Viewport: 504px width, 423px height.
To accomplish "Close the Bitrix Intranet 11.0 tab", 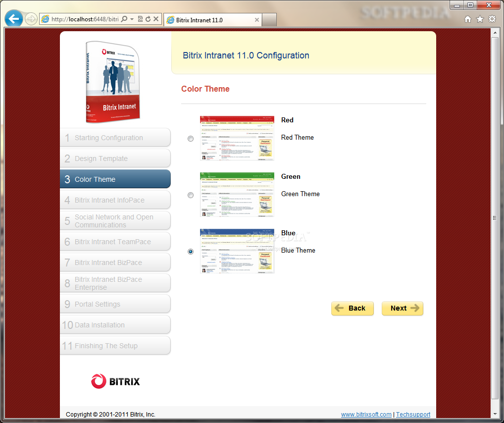I will (257, 20).
